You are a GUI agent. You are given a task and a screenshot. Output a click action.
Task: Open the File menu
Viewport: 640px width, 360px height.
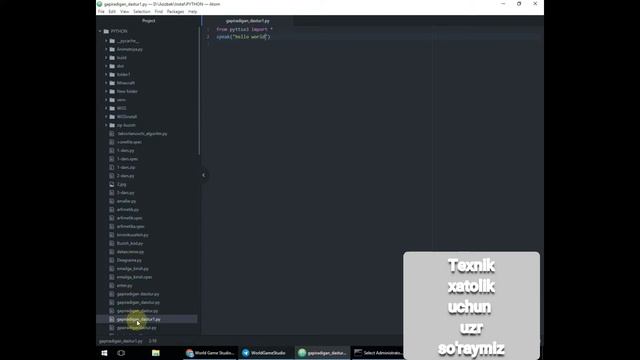point(101,12)
